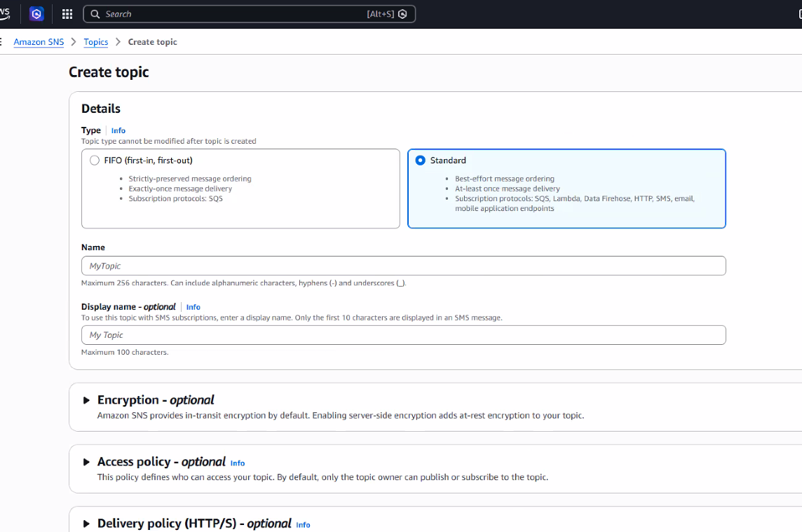Open Info link next to Access policy

(238, 463)
